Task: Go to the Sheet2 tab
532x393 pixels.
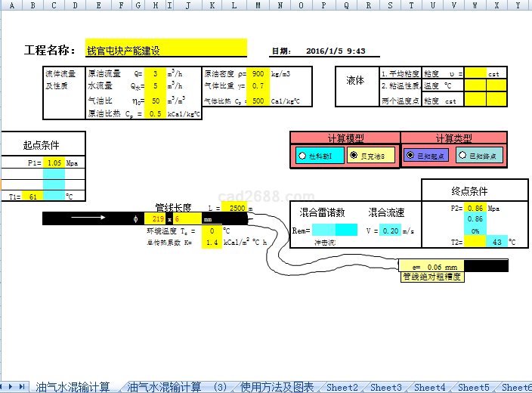Action: point(342,387)
